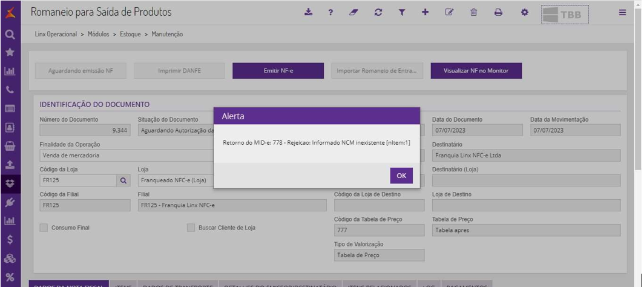Open the card/keyboard icon in sidebar
The width and height of the screenshot is (644, 287).
(x=10, y=109)
